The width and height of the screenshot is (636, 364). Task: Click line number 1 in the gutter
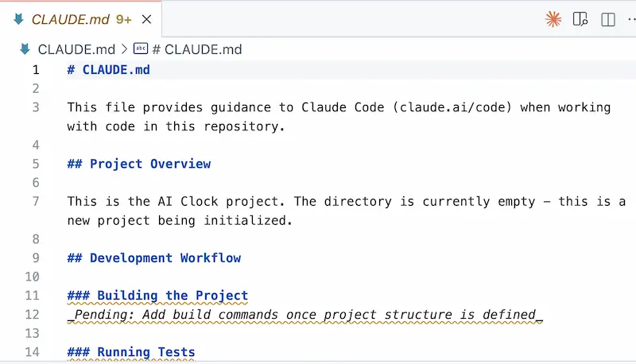tap(35, 70)
